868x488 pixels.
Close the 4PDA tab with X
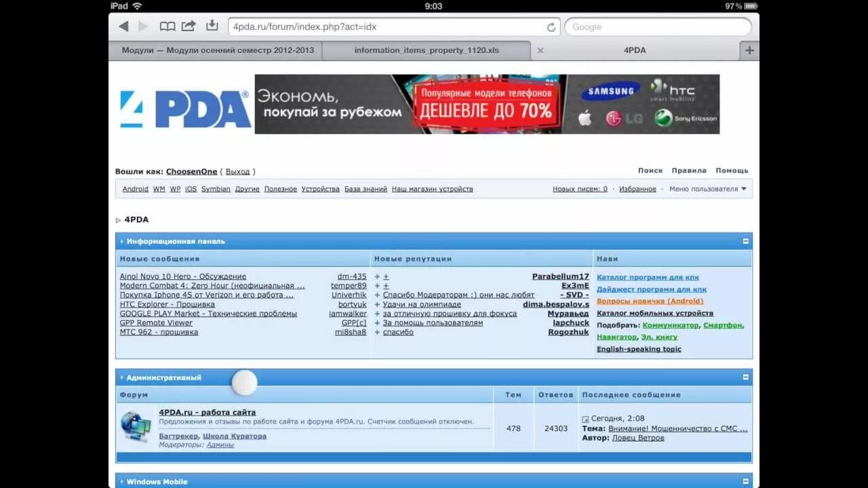pos(540,50)
